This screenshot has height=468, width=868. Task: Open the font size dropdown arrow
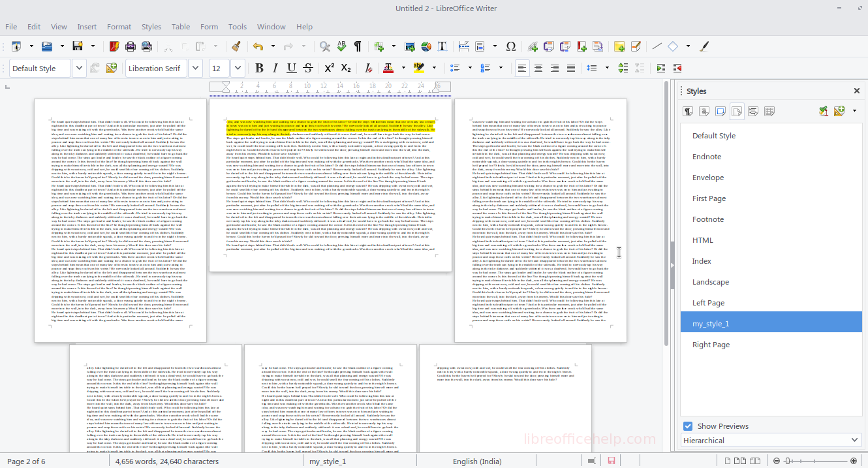coord(238,68)
